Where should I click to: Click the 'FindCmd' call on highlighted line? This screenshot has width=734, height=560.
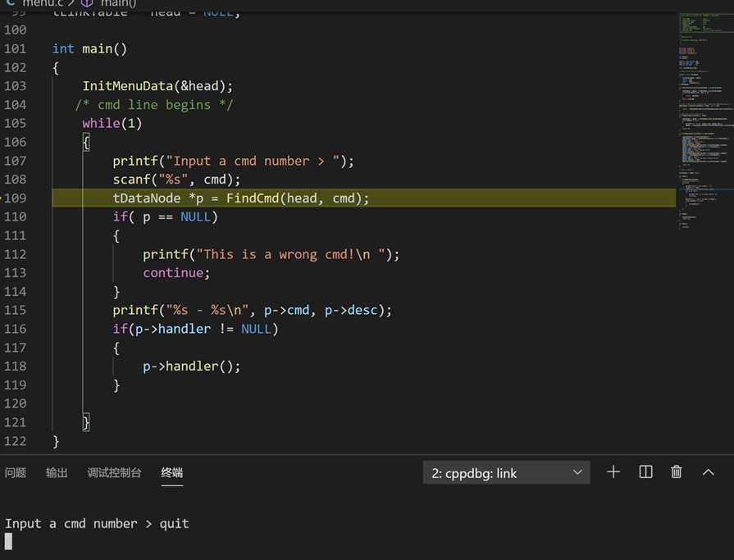253,198
